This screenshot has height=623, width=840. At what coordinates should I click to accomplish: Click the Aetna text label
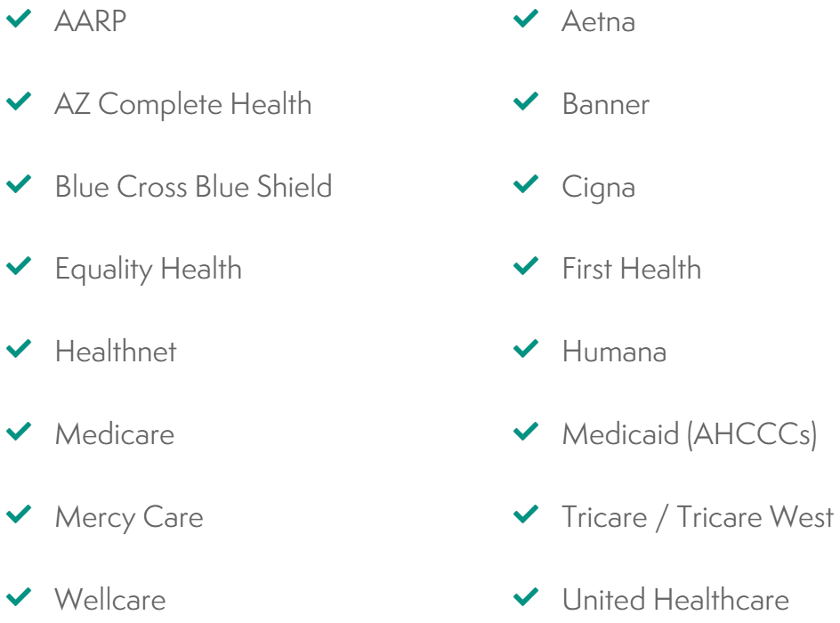(598, 21)
